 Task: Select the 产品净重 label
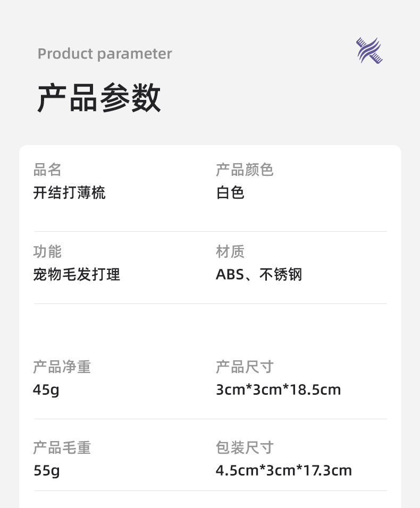point(62,367)
